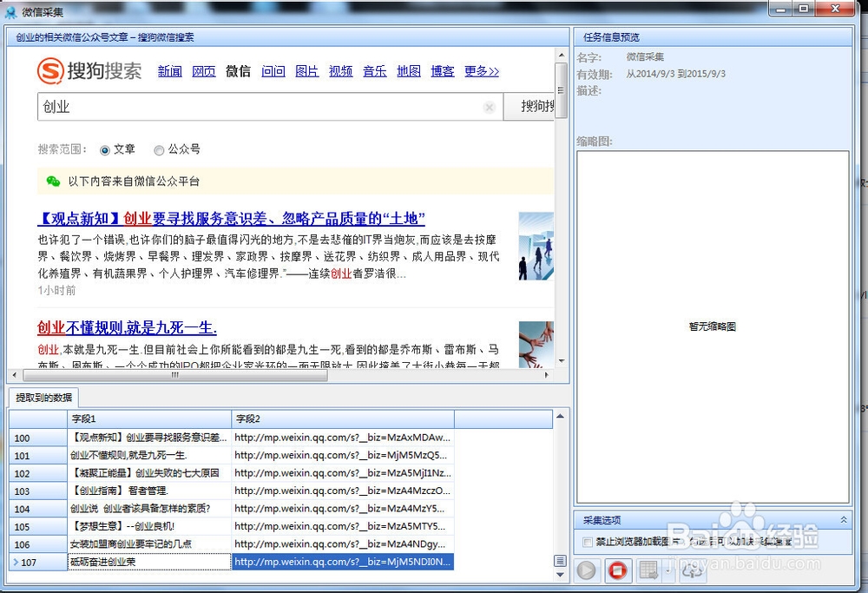
Task: Select the row header numbered 100
Action: [x=38, y=438]
